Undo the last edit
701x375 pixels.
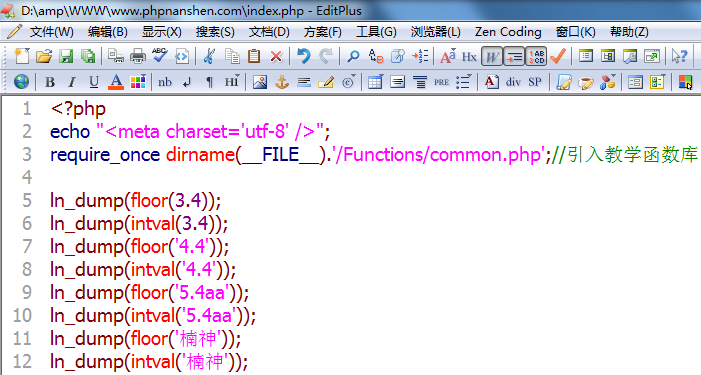[304, 56]
